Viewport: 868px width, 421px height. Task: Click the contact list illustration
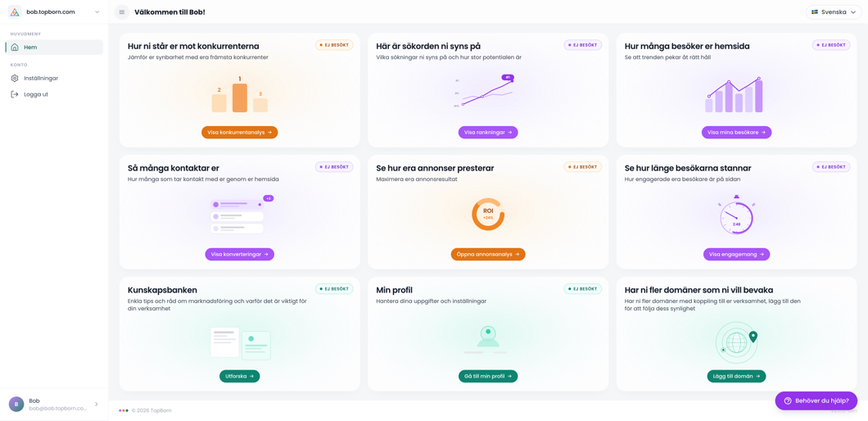240,215
